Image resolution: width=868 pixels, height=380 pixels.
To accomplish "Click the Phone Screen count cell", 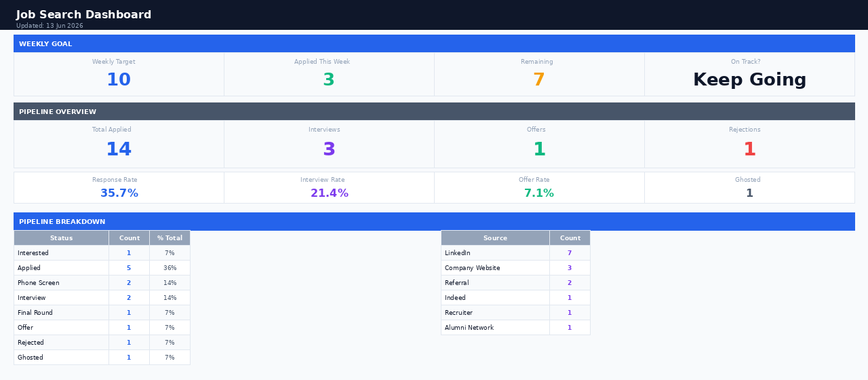I will coord(129,282).
